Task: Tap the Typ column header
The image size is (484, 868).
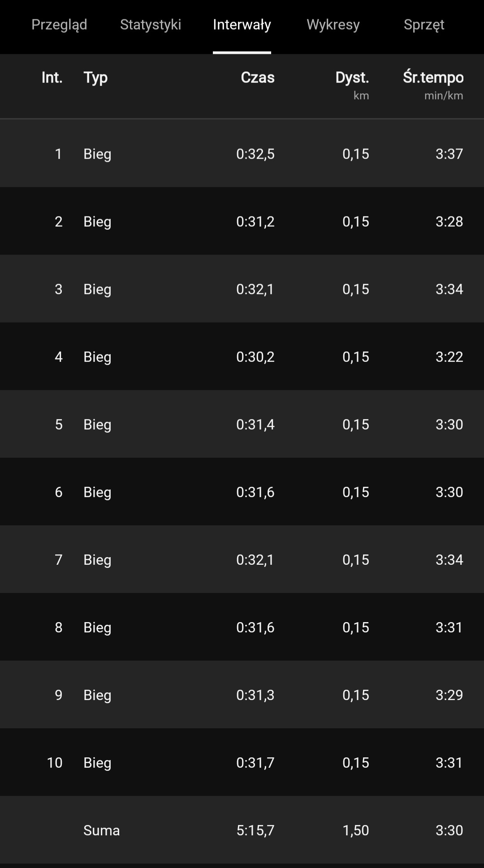Action: 95,77
